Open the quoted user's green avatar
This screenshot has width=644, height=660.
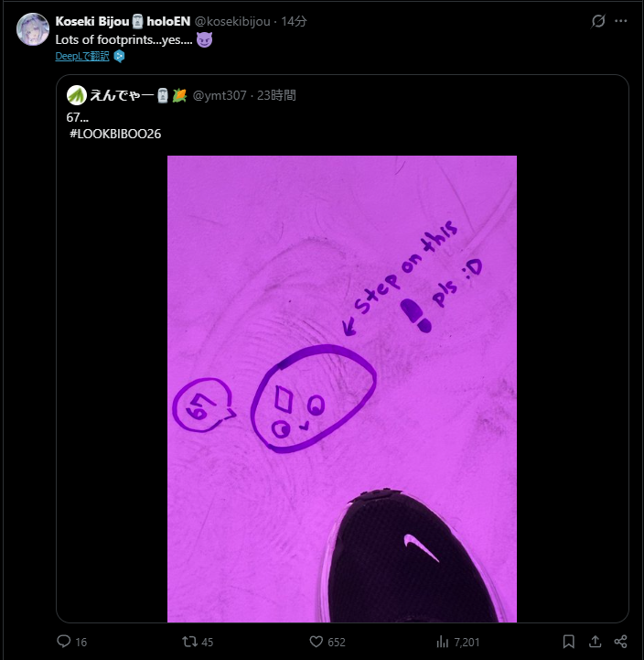77,95
